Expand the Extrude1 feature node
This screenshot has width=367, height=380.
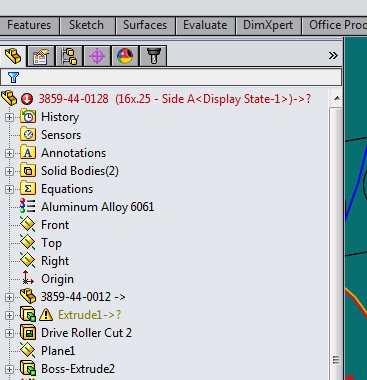pyautogui.click(x=9, y=315)
